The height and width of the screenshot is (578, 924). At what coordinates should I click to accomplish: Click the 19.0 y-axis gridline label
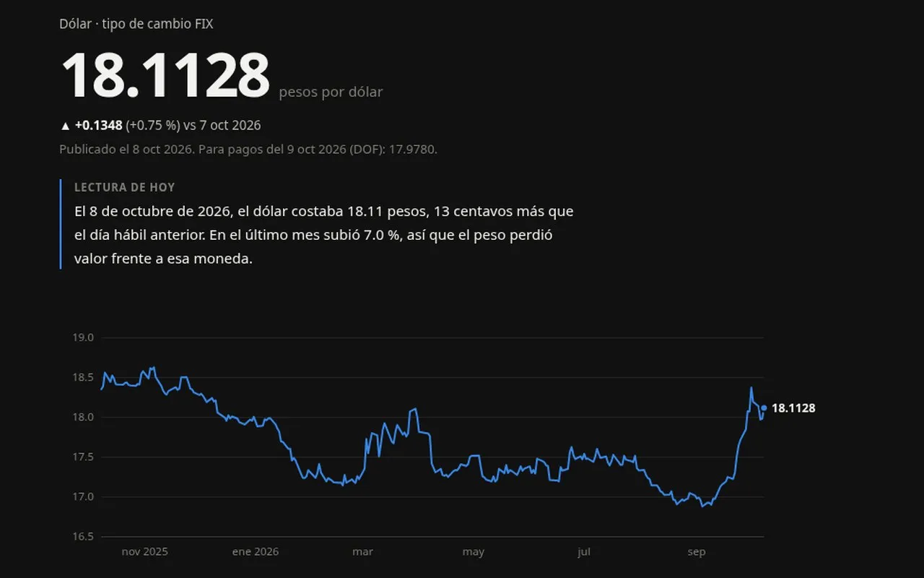(84, 337)
